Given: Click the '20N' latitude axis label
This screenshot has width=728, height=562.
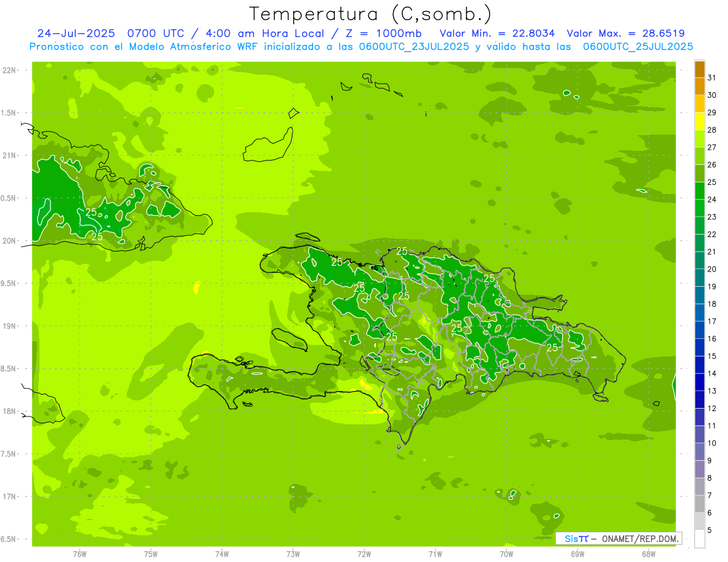Looking at the screenshot, I should (x=10, y=241).
